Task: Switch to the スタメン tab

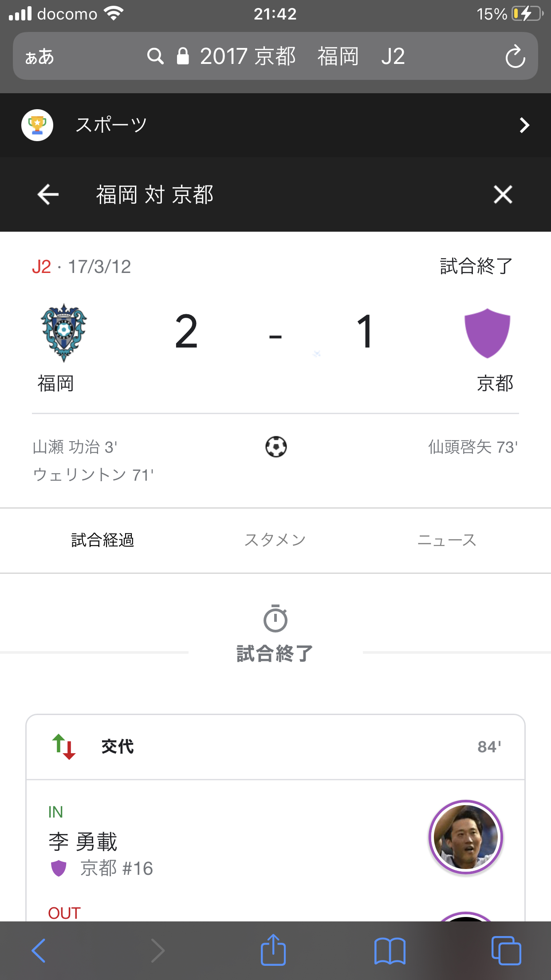Action: tap(275, 540)
